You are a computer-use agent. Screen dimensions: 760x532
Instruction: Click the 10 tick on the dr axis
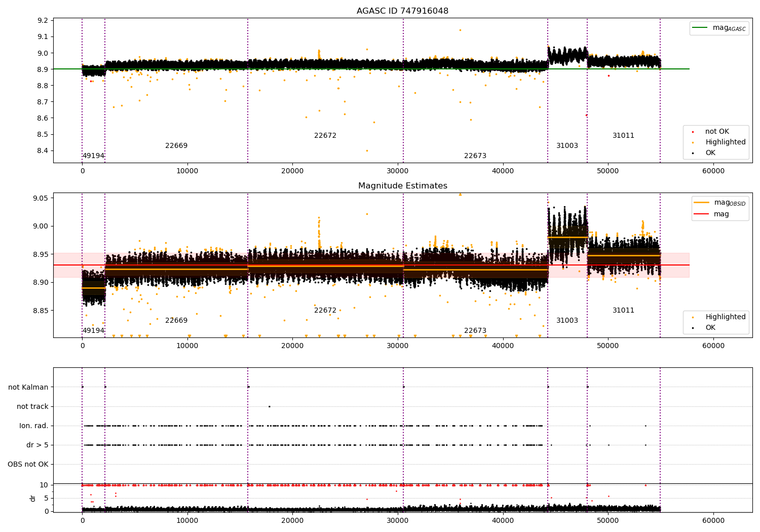point(44,485)
